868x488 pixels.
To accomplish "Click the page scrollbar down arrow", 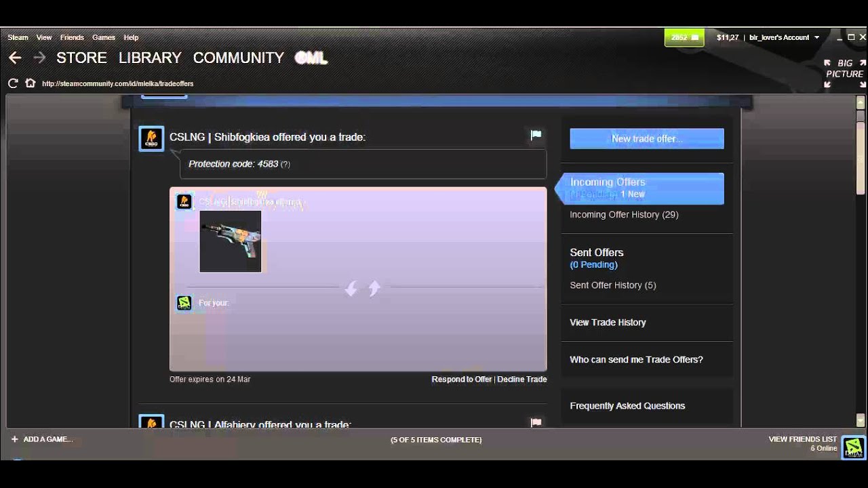I will point(861,420).
